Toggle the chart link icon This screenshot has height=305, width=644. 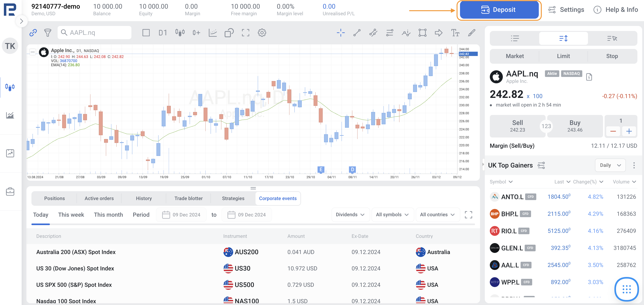pyautogui.click(x=33, y=33)
